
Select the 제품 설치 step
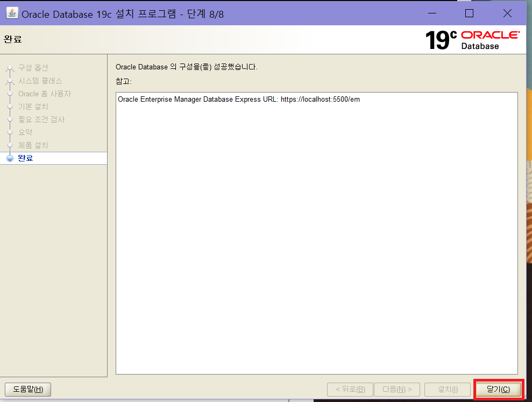(x=33, y=145)
